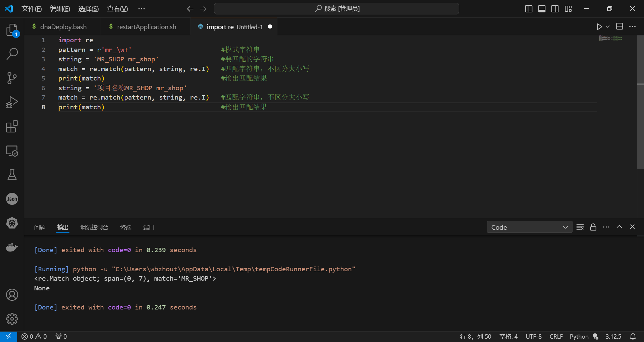The width and height of the screenshot is (644, 342).
Task: Select the 输出 panel tab
Action: (x=63, y=227)
